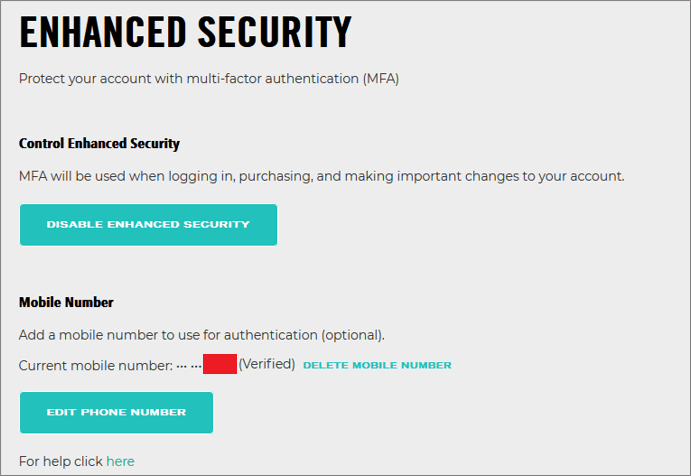
Task: Open the help link labeled "here"
Action: tap(120, 461)
